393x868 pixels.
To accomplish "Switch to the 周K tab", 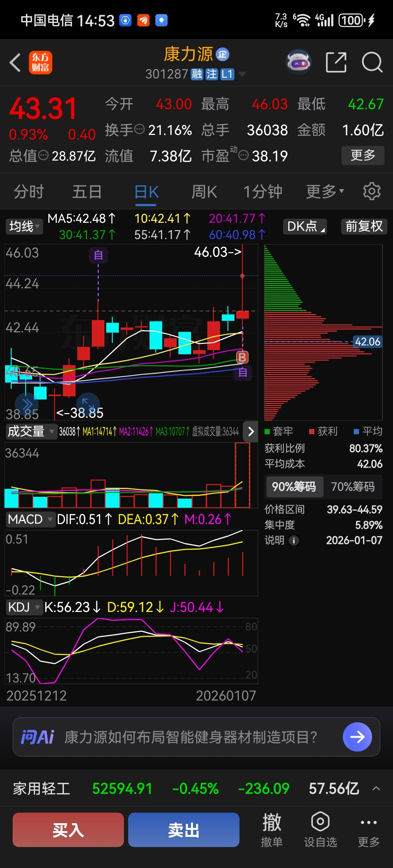I will coord(204,191).
